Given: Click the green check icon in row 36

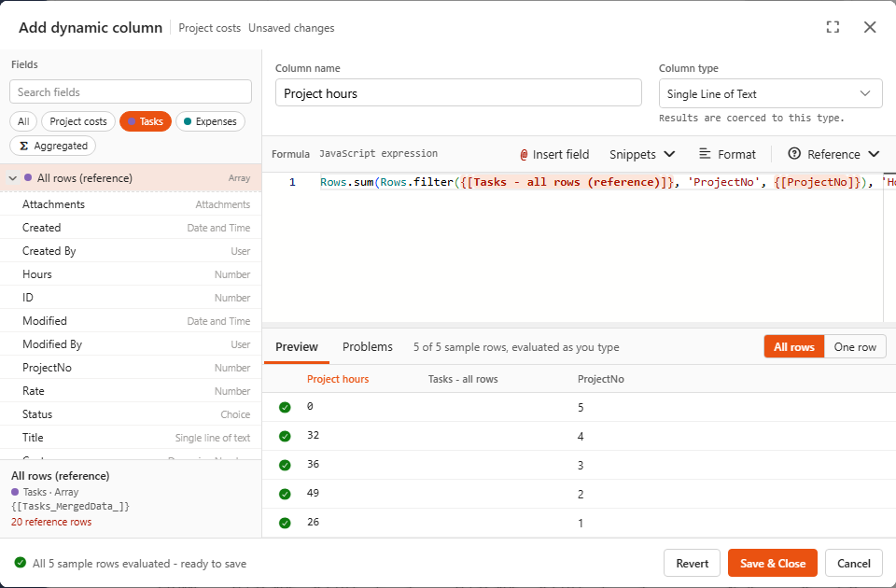Looking at the screenshot, I should click(285, 465).
